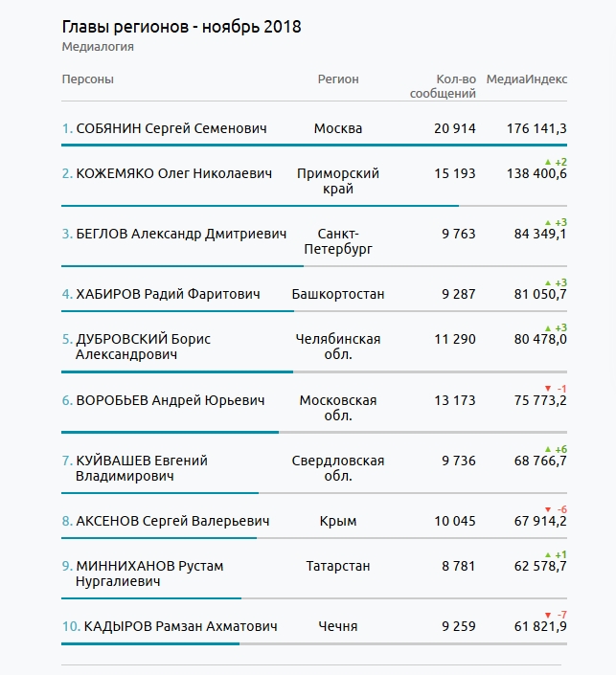Viewport: 616px width, 675px height.
Task: Click the Регион column header
Action: tap(338, 79)
